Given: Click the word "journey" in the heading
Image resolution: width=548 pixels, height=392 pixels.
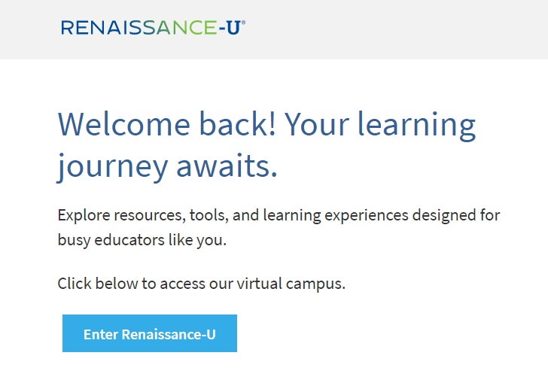Looking at the screenshot, I should pyautogui.click(x=113, y=167).
